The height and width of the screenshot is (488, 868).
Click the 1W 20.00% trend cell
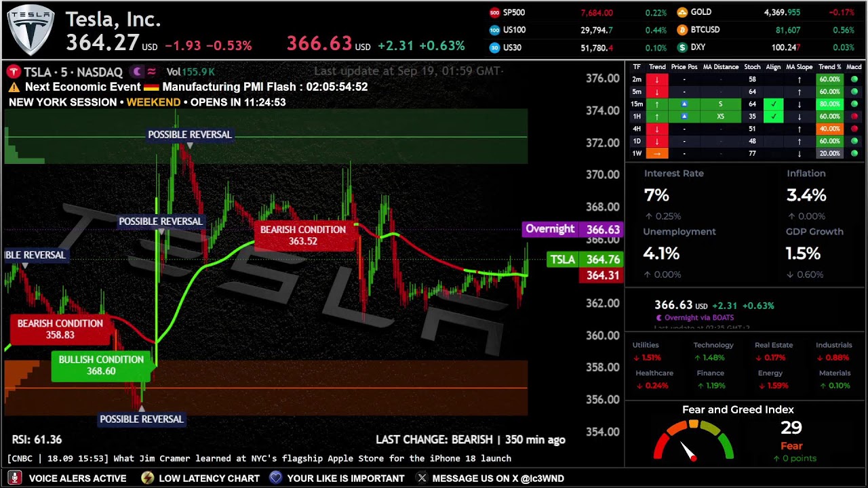[829, 153]
